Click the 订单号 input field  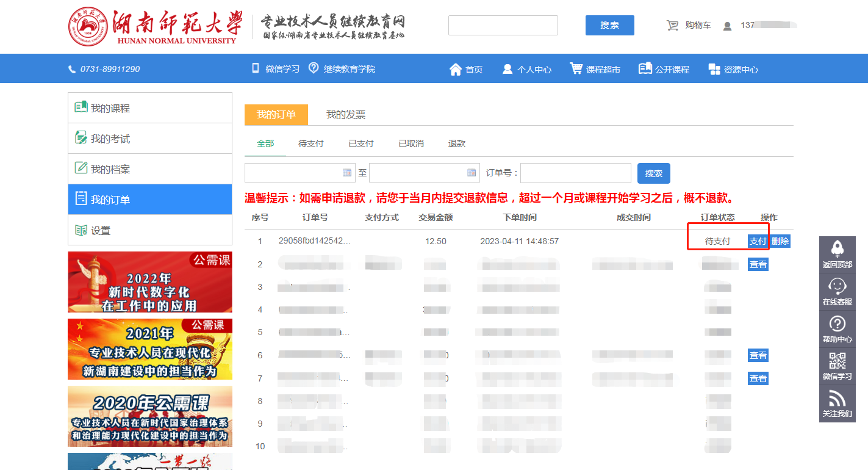tap(576, 173)
